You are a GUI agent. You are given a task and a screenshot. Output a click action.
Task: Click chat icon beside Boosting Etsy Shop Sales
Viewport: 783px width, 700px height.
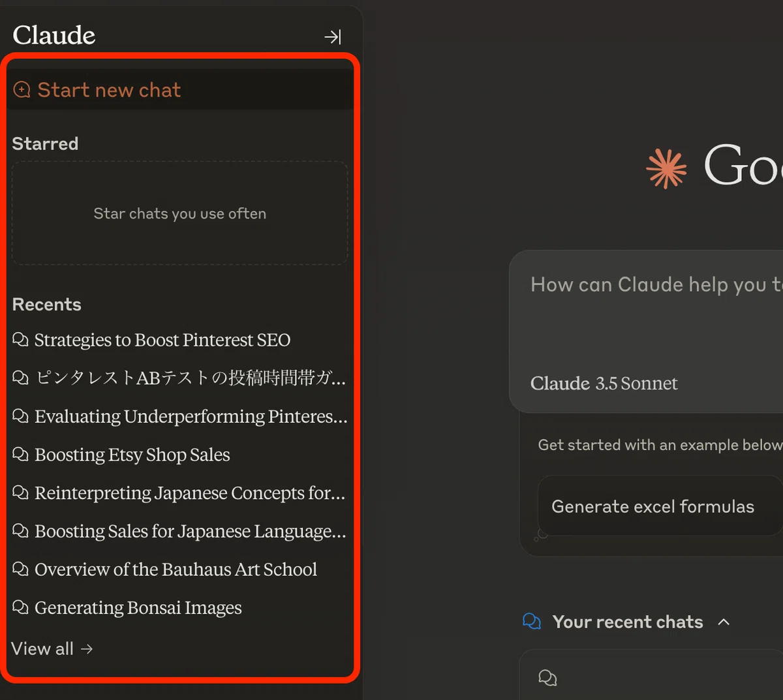click(20, 454)
